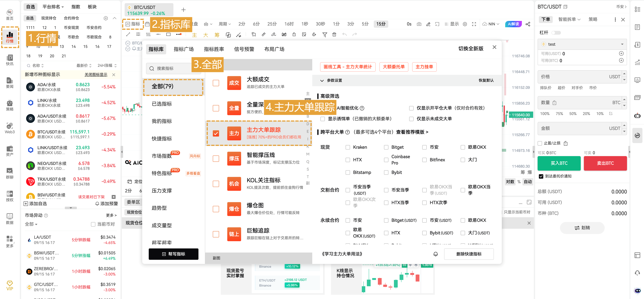Open the 快讯 news flash sidebar icon
This screenshot has height=299, width=644.
click(9, 60)
